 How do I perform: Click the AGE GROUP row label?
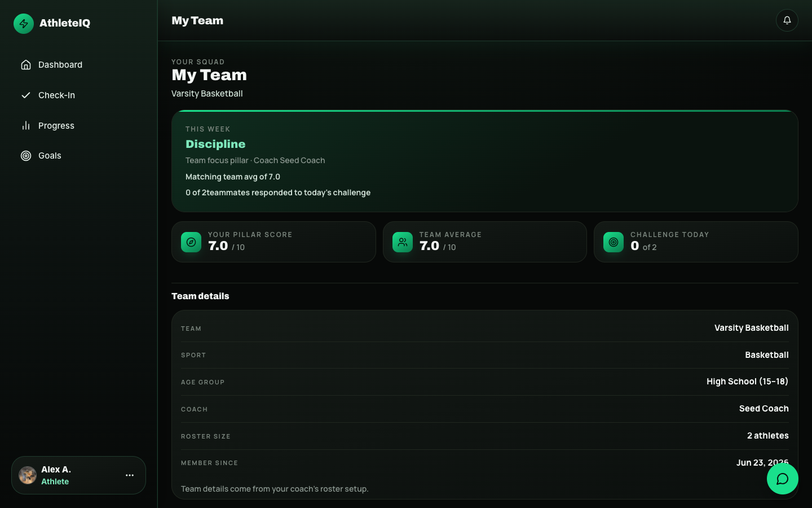[x=202, y=382]
